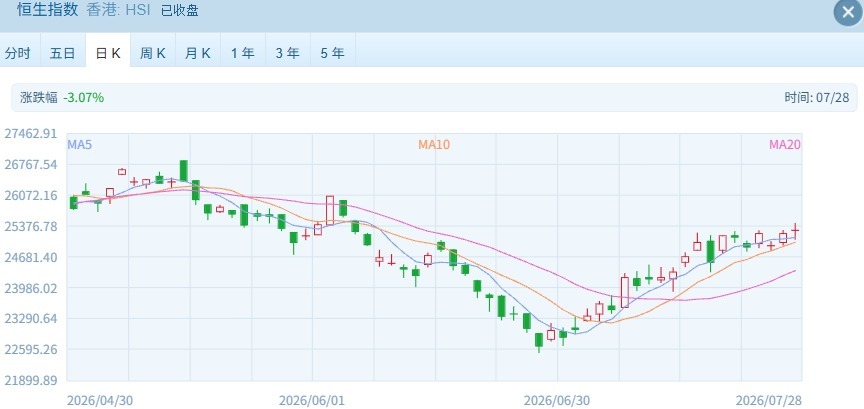Screen dimensions: 864x409
Task: Select the 日K tab
Action: pyautogui.click(x=108, y=53)
